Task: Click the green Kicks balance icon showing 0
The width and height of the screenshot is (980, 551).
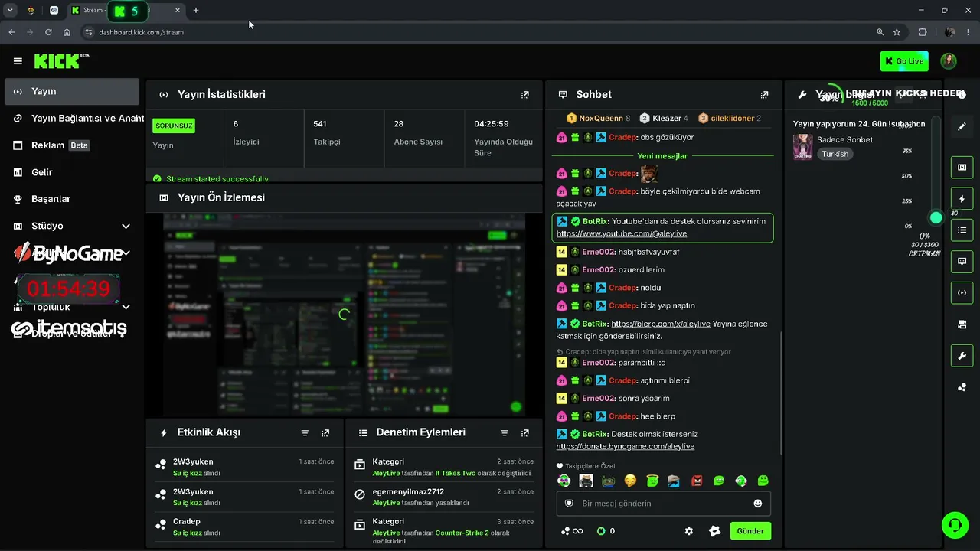Action: 601,531
